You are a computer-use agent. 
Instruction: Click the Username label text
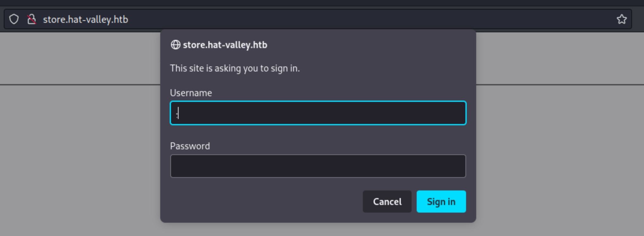(x=191, y=93)
